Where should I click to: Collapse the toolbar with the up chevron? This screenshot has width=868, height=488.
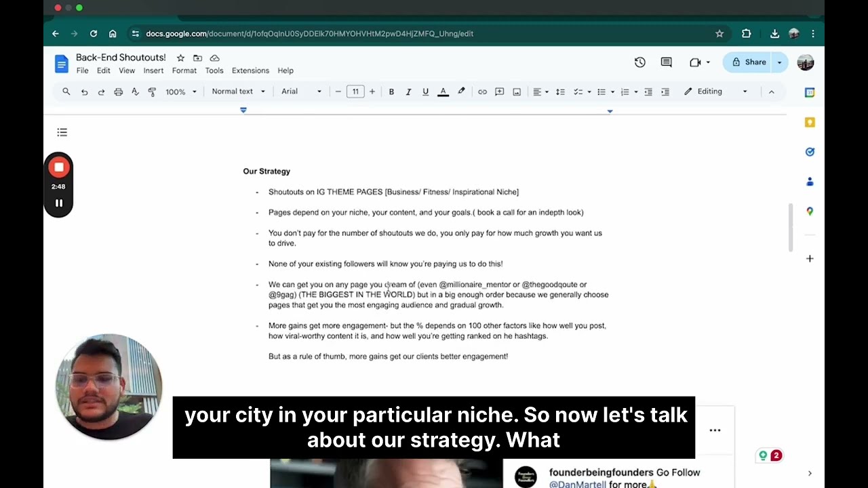(x=771, y=91)
